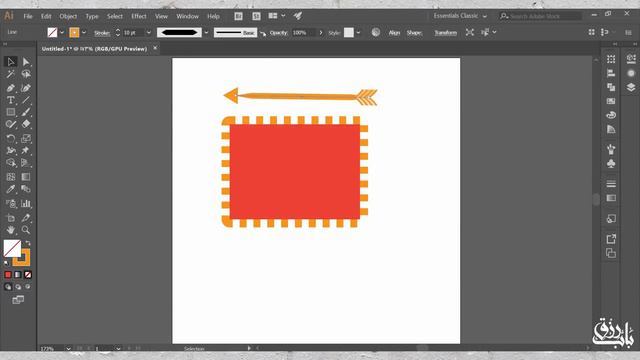Choose the Artboard tool

(11, 218)
